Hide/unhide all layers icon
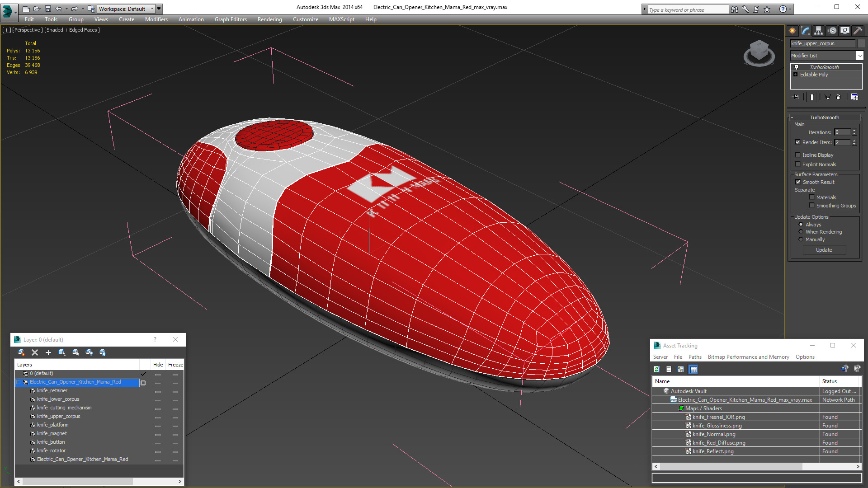Viewport: 868px width, 488px height. (x=89, y=352)
